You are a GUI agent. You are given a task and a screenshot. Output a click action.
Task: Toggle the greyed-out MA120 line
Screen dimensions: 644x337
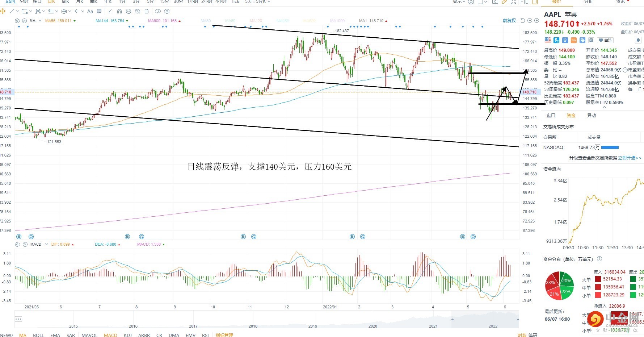point(256,21)
